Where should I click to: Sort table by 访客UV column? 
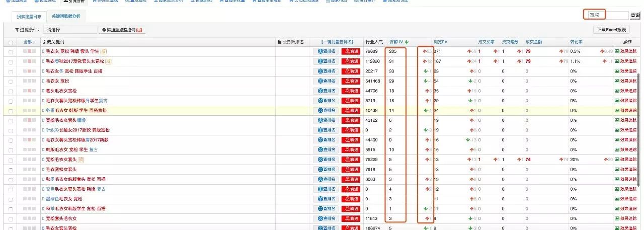click(x=398, y=42)
